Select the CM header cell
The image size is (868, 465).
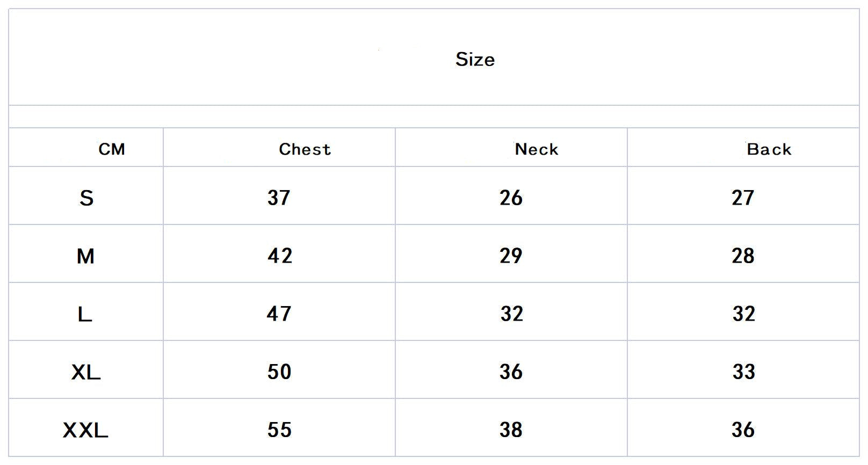point(112,149)
